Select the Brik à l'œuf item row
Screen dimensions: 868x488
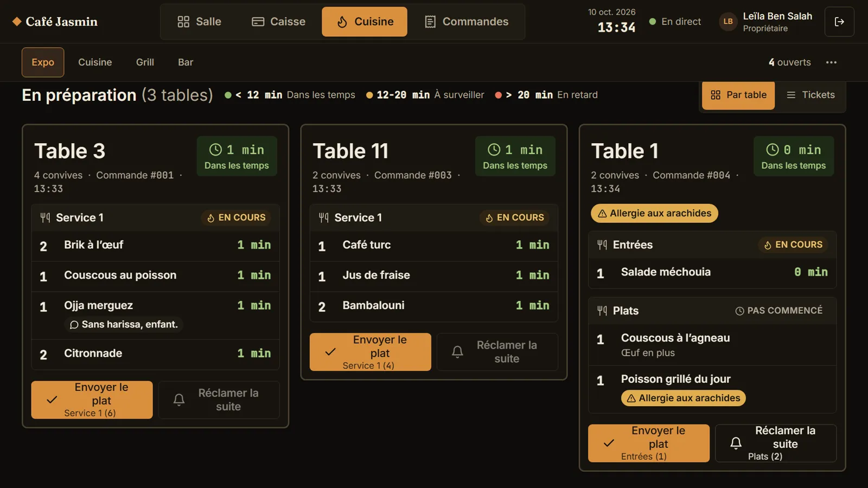156,246
